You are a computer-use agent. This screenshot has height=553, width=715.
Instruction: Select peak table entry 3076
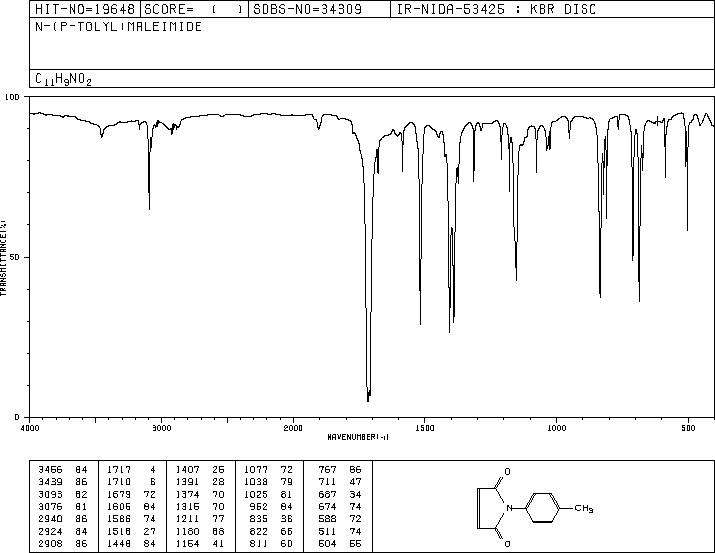coord(50,506)
